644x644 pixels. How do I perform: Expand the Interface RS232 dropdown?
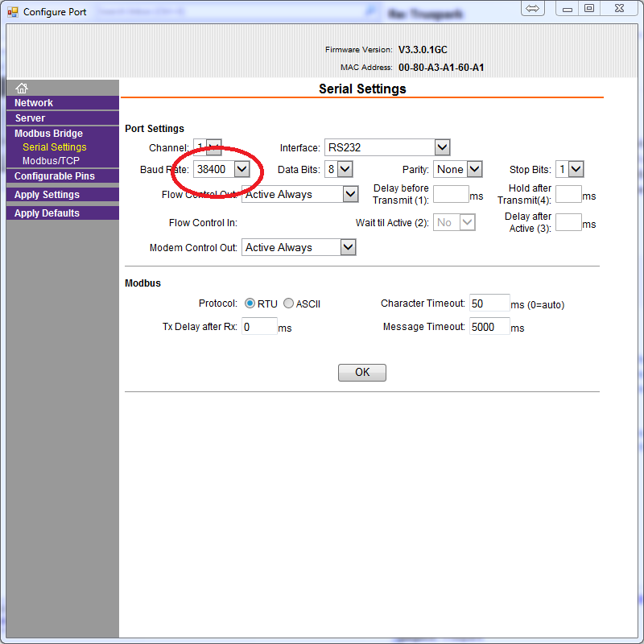tap(441, 147)
